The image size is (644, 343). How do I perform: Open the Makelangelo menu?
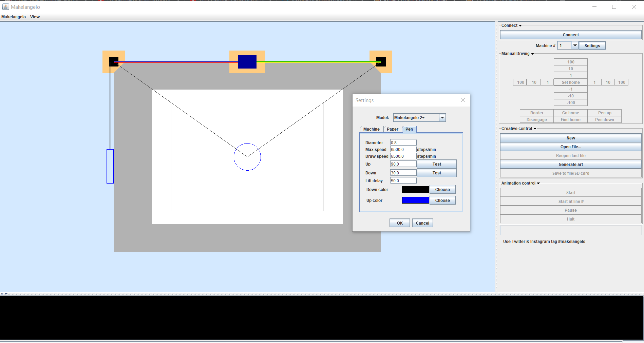13,17
